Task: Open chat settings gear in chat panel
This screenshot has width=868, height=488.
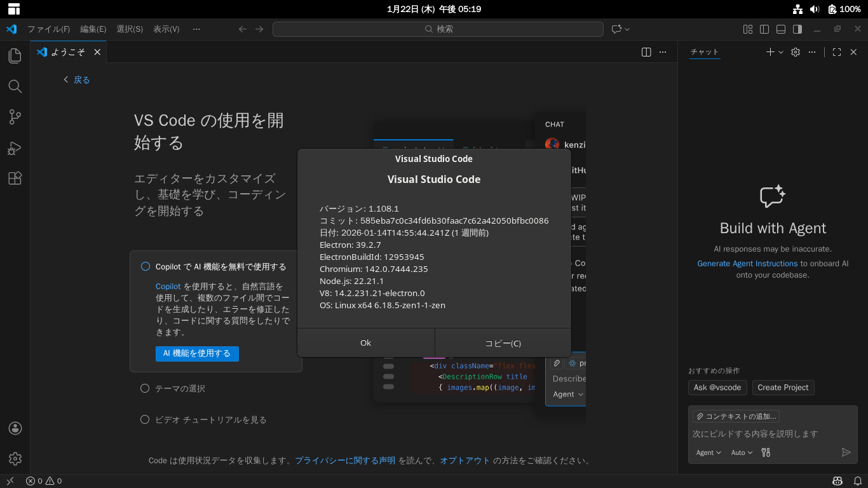Action: coord(796,52)
